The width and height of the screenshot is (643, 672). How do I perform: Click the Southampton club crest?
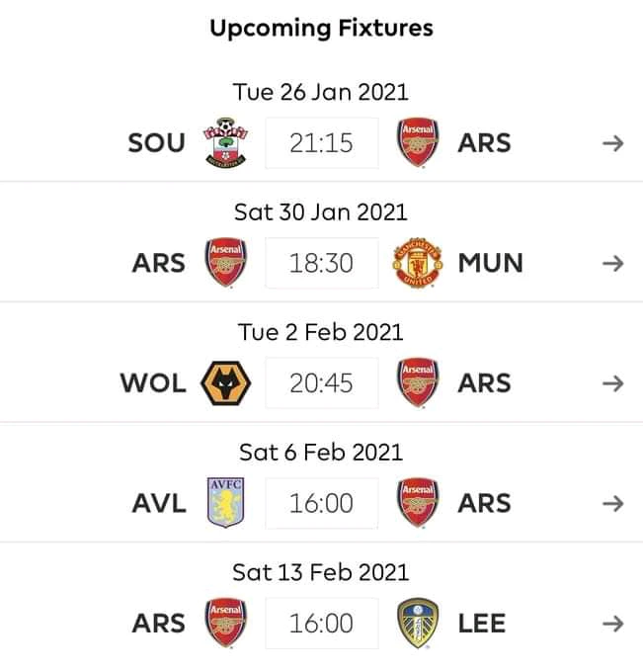pyautogui.click(x=226, y=143)
